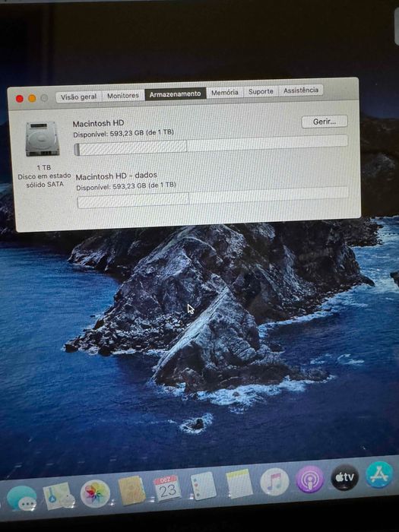Open the Photos app in the Dock
This screenshot has width=399, height=532.
coord(95,494)
